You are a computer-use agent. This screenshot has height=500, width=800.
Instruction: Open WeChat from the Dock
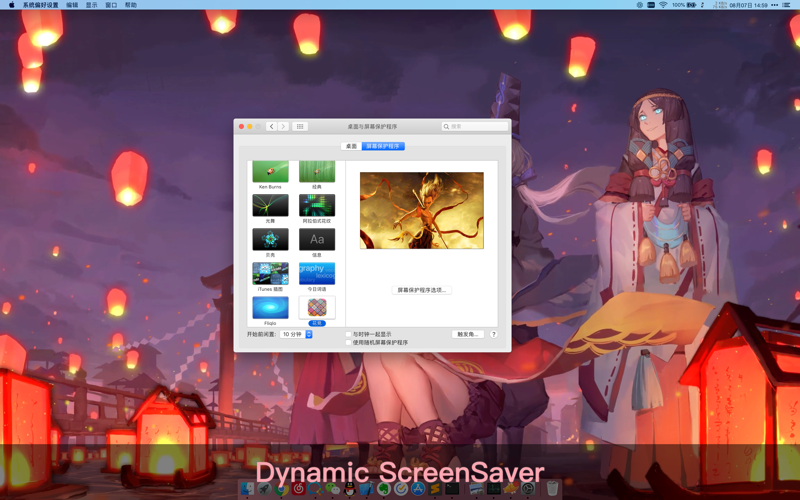(x=333, y=489)
